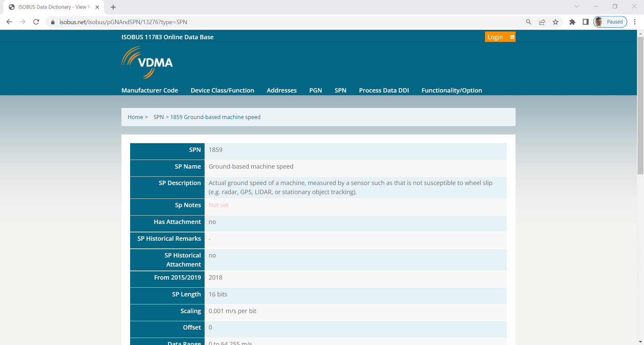Click breadcrumb '1859 Ground-based machine speed'

215,117
